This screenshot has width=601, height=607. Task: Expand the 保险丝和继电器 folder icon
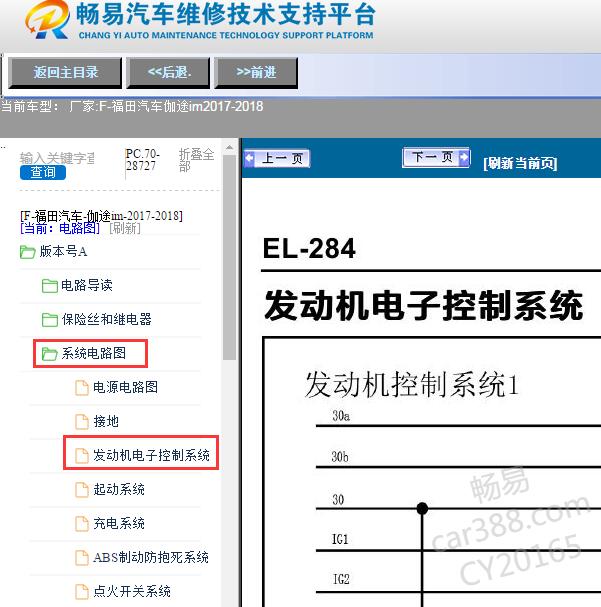tap(50, 320)
